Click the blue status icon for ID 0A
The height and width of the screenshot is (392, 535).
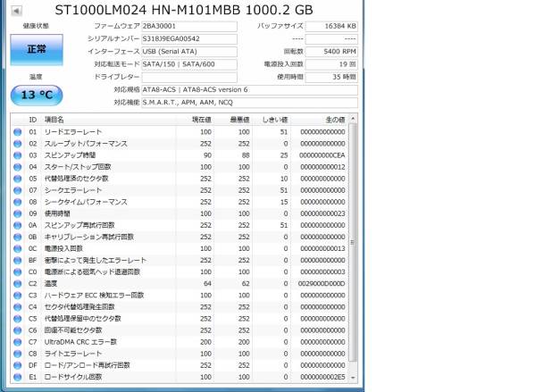click(x=17, y=226)
